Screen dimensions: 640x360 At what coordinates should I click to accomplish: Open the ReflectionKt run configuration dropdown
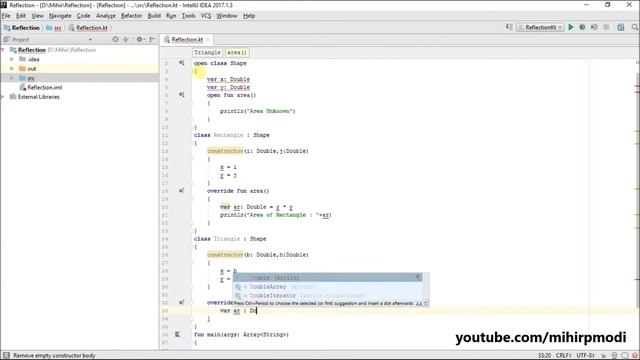click(x=540, y=27)
